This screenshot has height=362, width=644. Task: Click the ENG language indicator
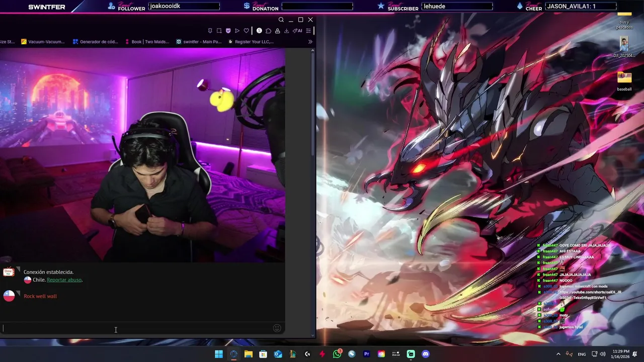pos(582,354)
